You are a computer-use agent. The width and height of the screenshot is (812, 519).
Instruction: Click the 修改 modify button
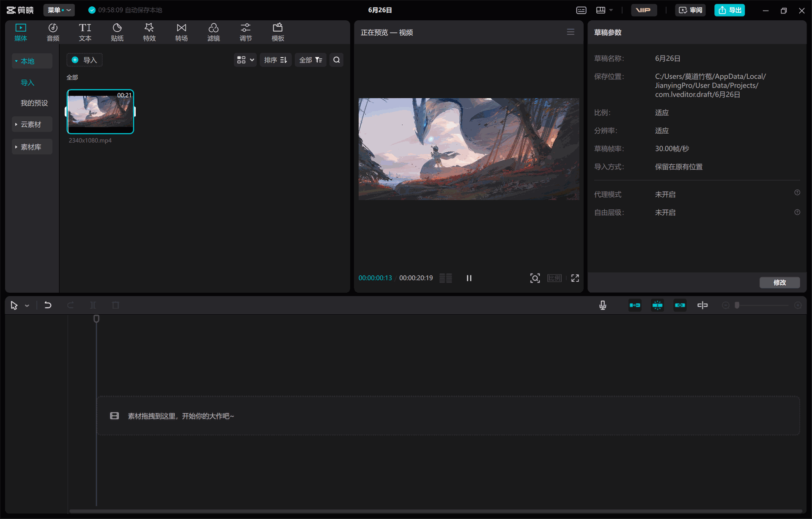pos(779,282)
